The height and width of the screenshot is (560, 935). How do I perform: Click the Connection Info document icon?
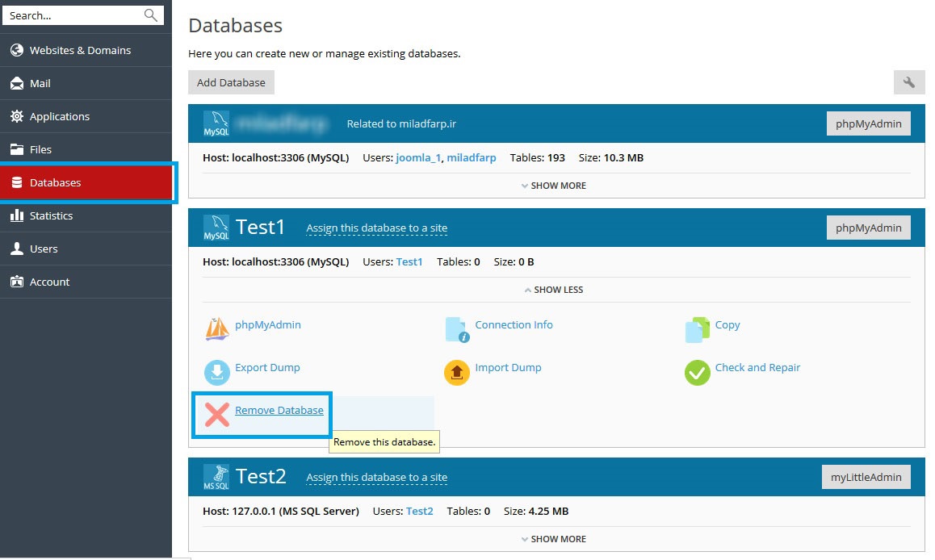[x=457, y=329]
